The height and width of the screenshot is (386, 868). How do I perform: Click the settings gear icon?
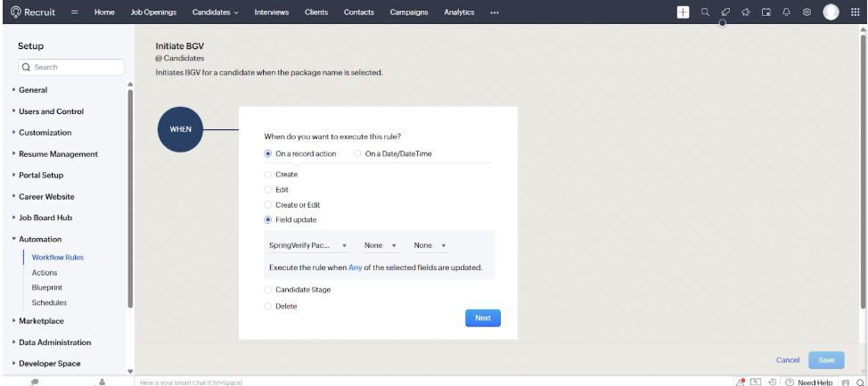(807, 12)
